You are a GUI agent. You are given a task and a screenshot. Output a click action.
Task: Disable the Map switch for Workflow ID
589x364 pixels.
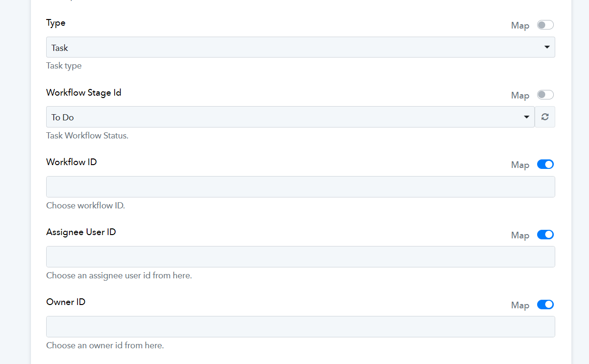coord(545,164)
